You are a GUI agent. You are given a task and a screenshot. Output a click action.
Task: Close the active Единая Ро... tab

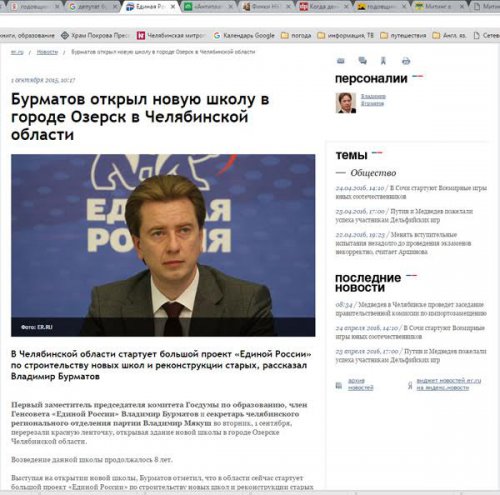click(x=173, y=6)
